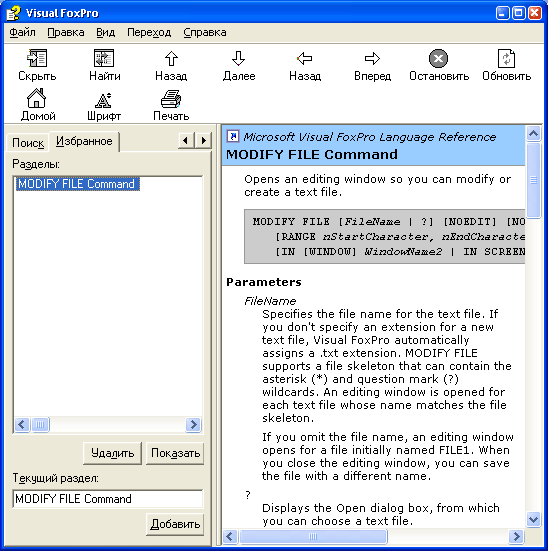Click the Скрыть (hide pane) toolbar icon
This screenshot has width=548, height=551.
[x=37, y=58]
